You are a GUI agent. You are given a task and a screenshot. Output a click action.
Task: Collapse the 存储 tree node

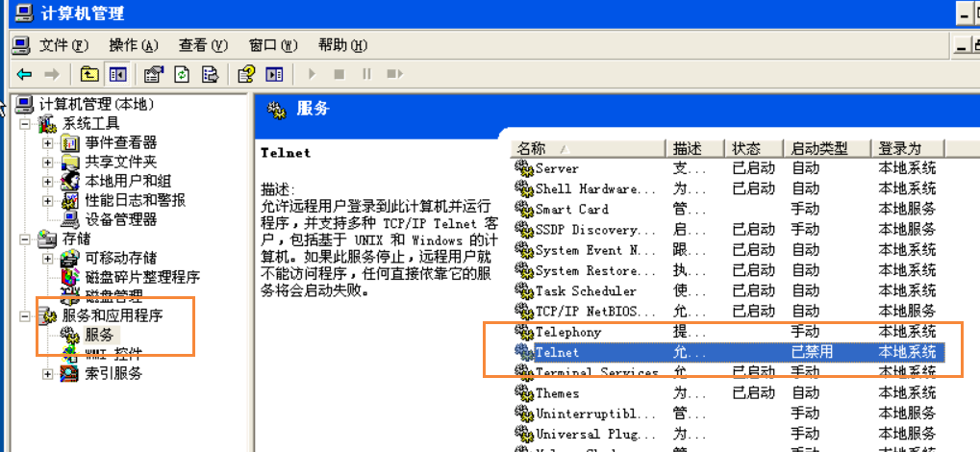click(25, 239)
